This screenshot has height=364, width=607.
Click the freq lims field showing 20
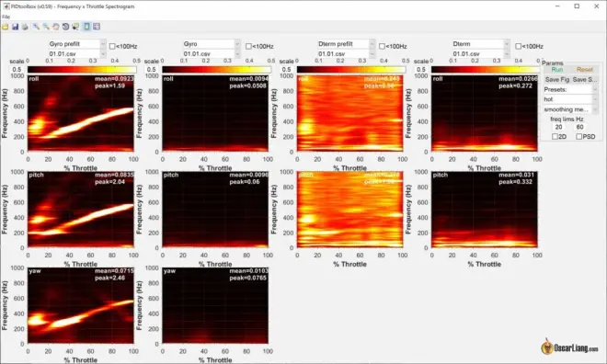click(558, 127)
